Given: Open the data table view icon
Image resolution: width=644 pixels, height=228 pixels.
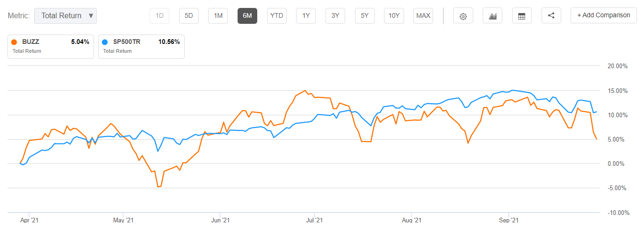Looking at the screenshot, I should point(521,16).
